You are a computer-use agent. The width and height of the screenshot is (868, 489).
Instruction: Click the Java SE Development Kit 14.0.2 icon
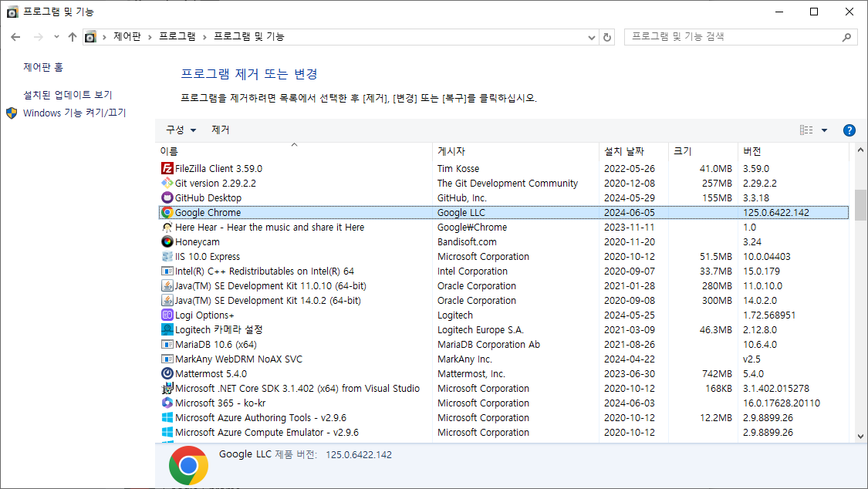pos(167,300)
